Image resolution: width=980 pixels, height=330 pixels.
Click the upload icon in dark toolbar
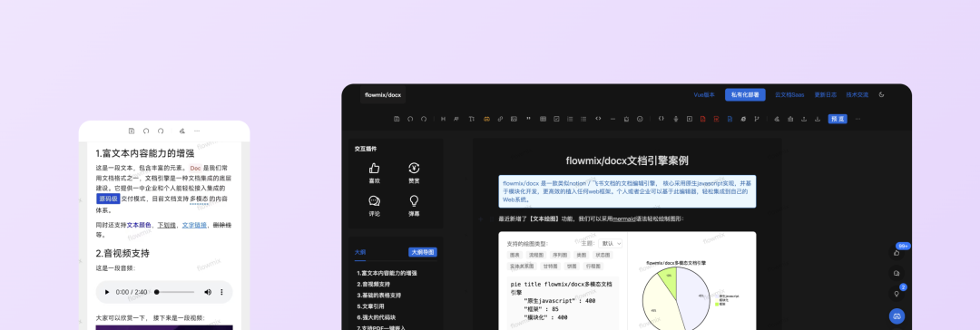coord(804,119)
